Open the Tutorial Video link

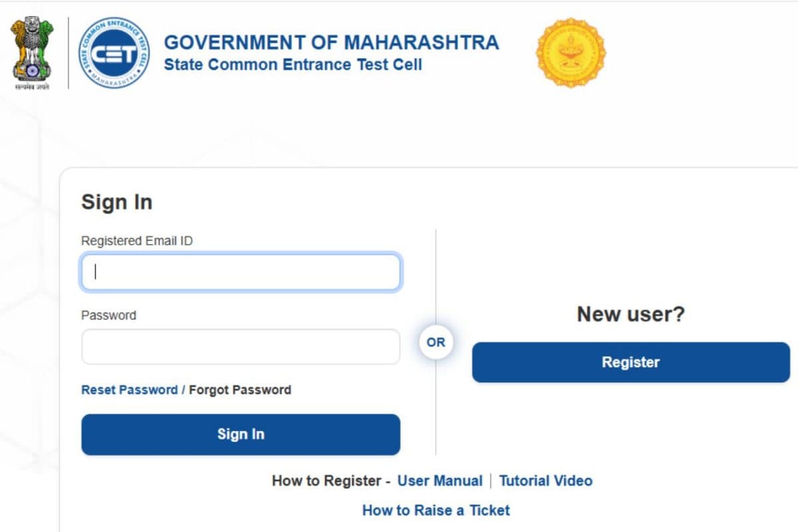pyautogui.click(x=546, y=480)
